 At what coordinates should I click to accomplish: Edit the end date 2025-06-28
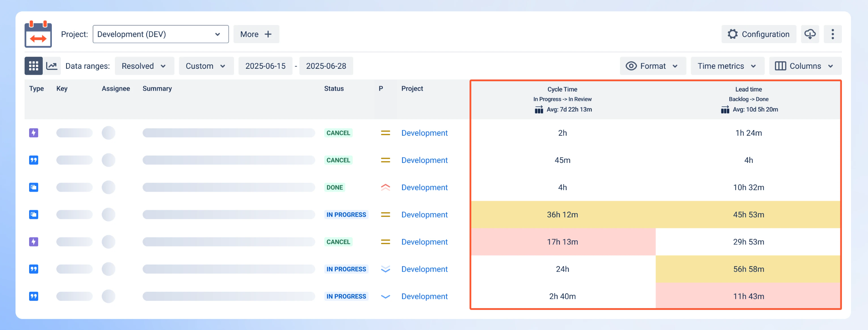[326, 66]
